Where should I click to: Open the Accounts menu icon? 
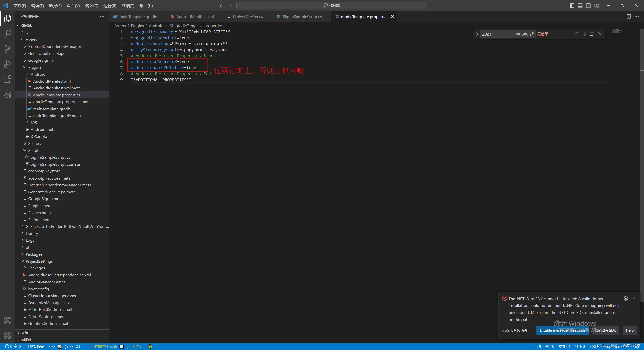tap(8, 321)
